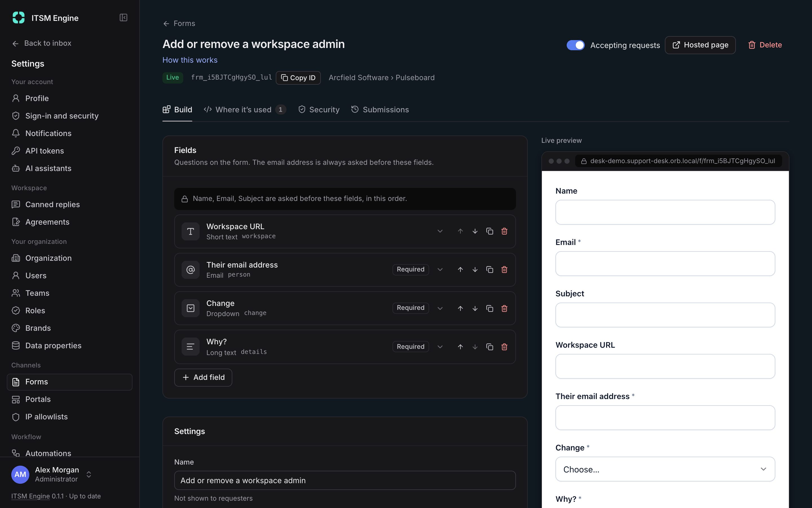Open the Alex Morgan account switcher
Viewport: 812px width, 508px height.
pyautogui.click(x=52, y=474)
